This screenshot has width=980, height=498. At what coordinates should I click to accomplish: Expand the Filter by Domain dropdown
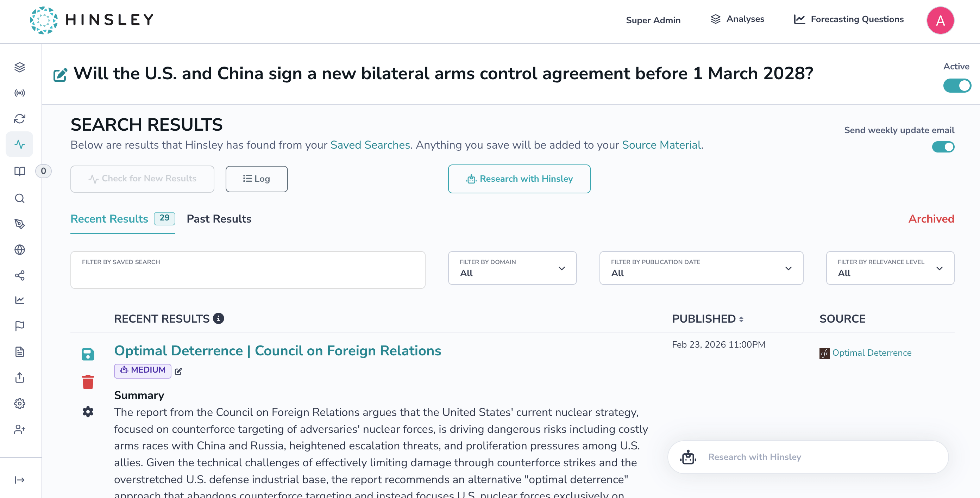click(512, 268)
